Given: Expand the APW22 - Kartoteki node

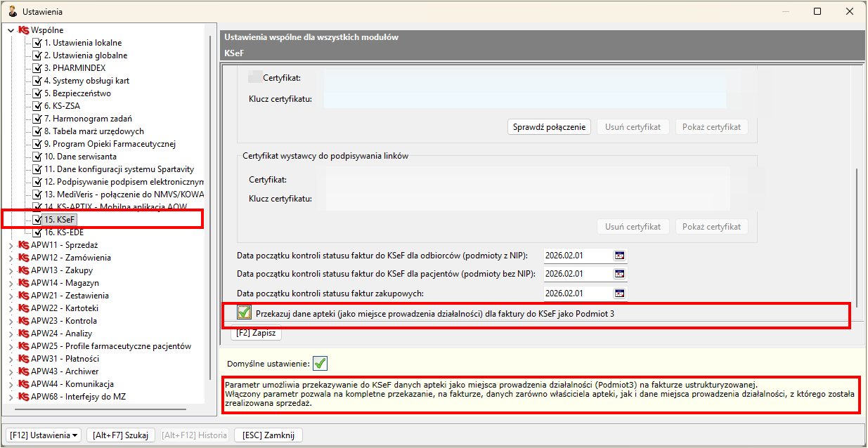Looking at the screenshot, I should pyautogui.click(x=11, y=308).
